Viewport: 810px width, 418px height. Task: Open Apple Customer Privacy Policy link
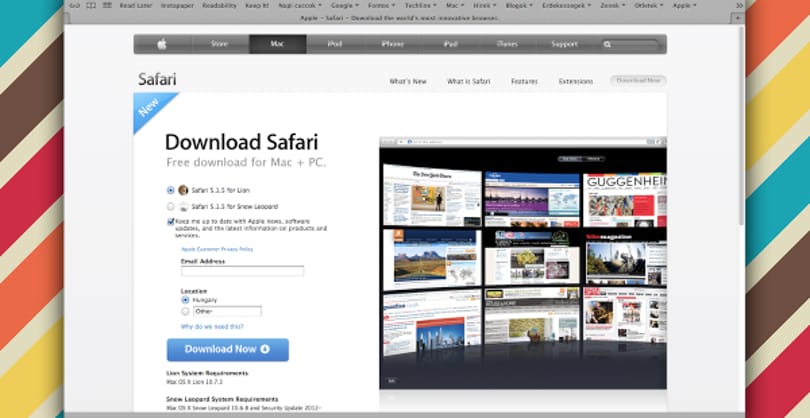tap(217, 250)
